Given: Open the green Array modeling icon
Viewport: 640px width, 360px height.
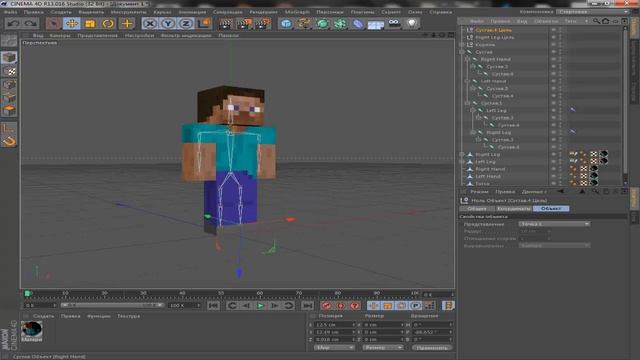Looking at the screenshot, I should point(340,24).
